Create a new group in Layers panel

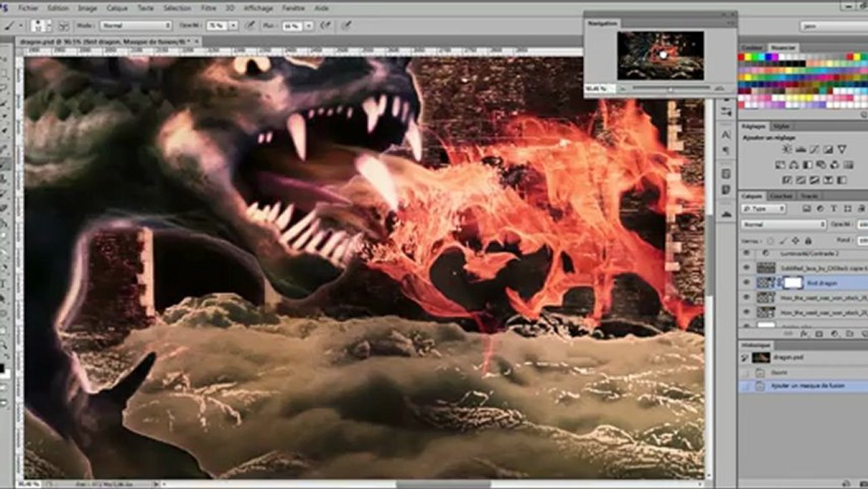pyautogui.click(x=850, y=333)
